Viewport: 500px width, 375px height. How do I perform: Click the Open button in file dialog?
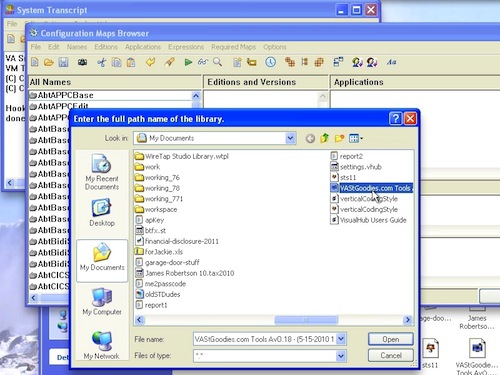pos(391,339)
